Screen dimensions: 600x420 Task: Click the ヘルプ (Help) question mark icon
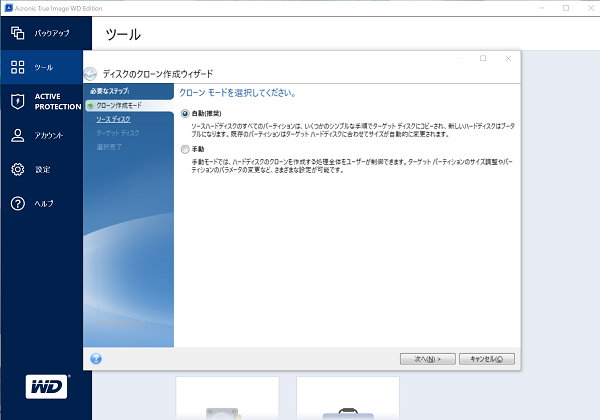pos(17,203)
